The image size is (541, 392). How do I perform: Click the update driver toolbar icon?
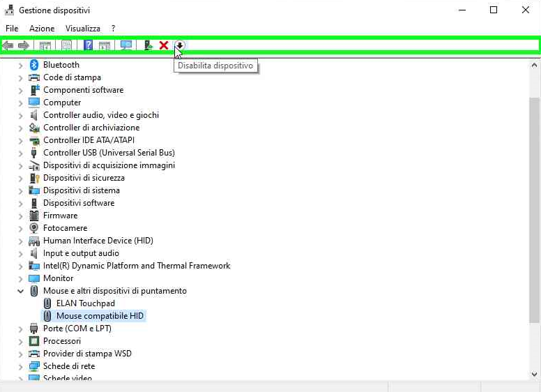148,45
